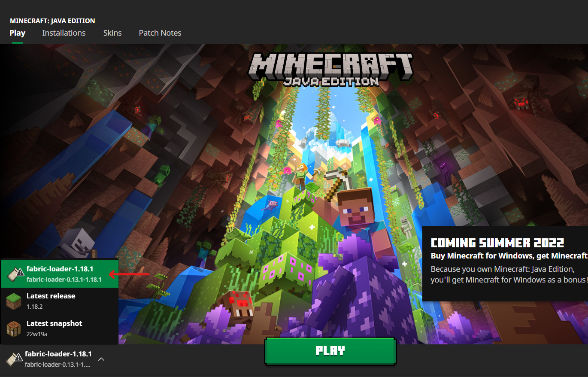This screenshot has height=377, width=588.
Task: Click the 1.18.2 version label under Latest release
Action: coord(34,307)
